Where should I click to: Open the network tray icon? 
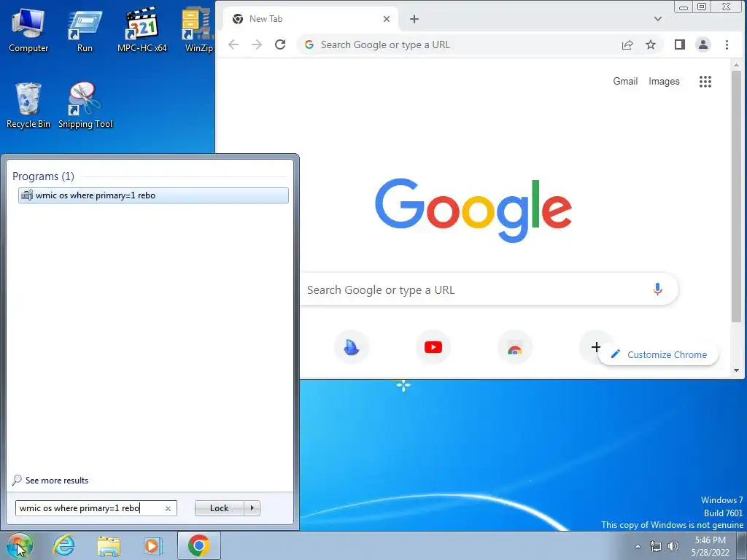coord(656,546)
